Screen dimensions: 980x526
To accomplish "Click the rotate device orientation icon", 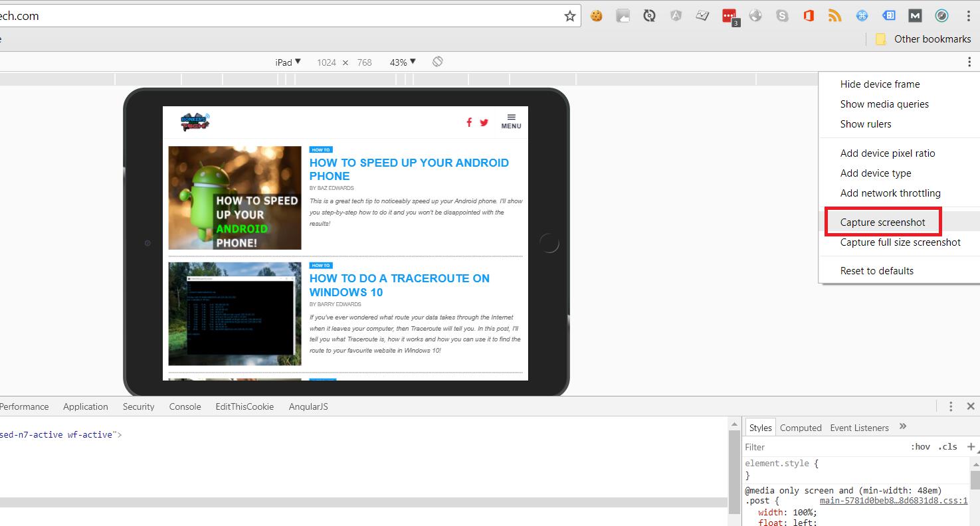I will [437, 62].
